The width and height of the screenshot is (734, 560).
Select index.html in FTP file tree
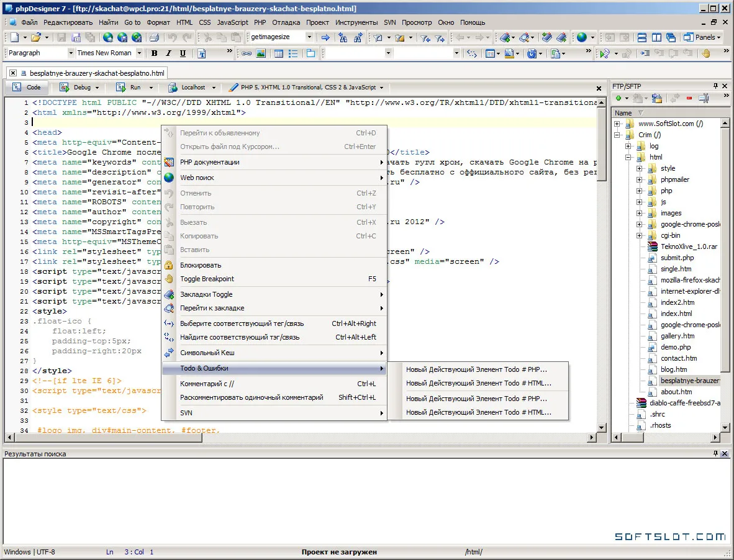[676, 314]
